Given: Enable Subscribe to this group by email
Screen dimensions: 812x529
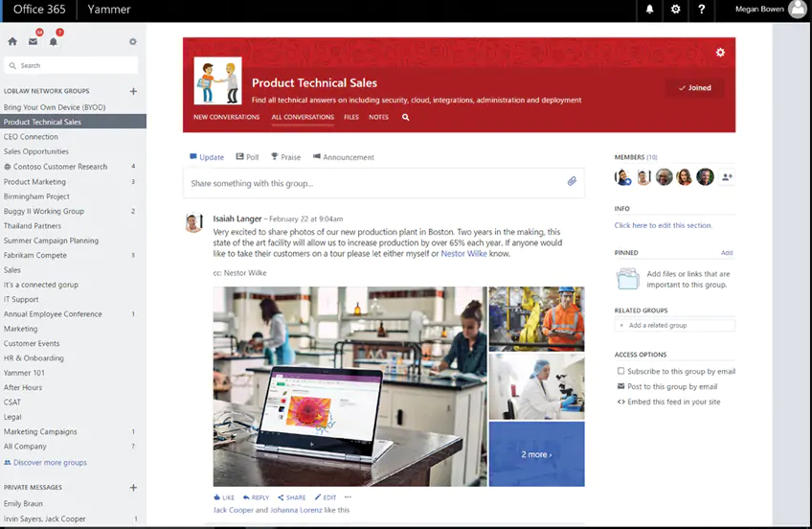Looking at the screenshot, I should [x=620, y=371].
